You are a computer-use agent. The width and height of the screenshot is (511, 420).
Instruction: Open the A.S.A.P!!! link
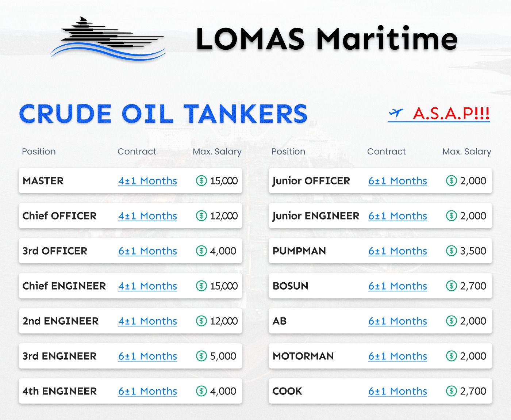coord(451,114)
